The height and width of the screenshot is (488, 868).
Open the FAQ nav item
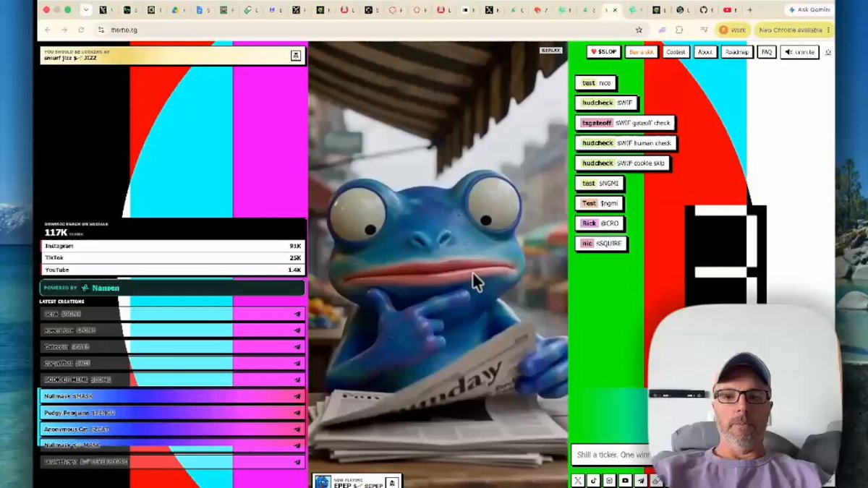[767, 52]
